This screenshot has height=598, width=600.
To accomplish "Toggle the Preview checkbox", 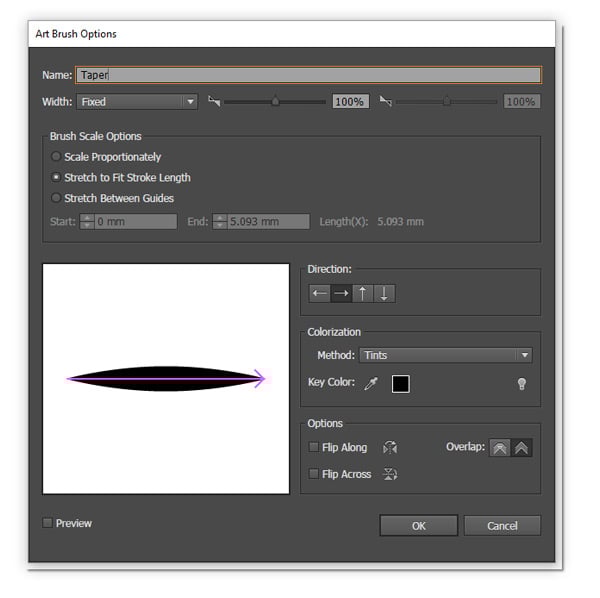I will coord(47,523).
